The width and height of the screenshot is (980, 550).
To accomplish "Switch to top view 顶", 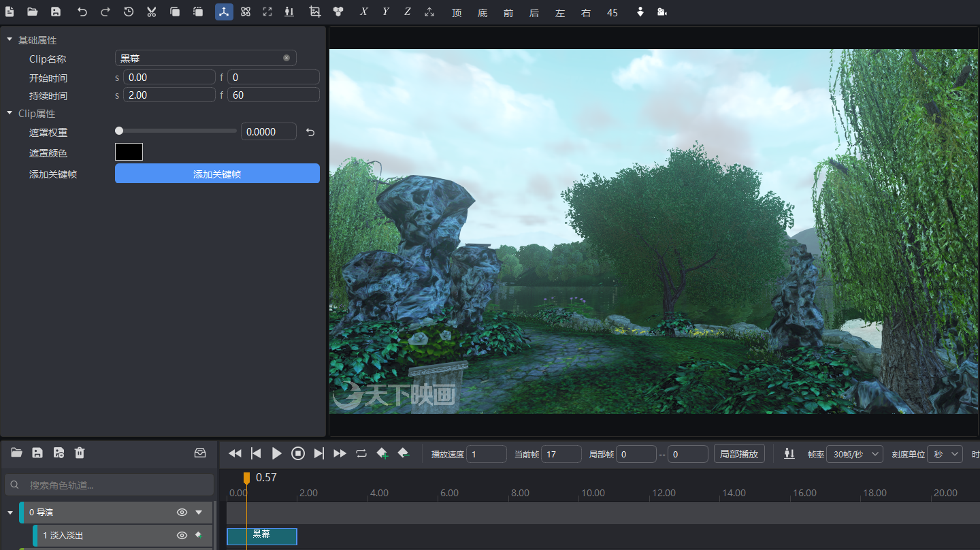I will pyautogui.click(x=457, y=12).
